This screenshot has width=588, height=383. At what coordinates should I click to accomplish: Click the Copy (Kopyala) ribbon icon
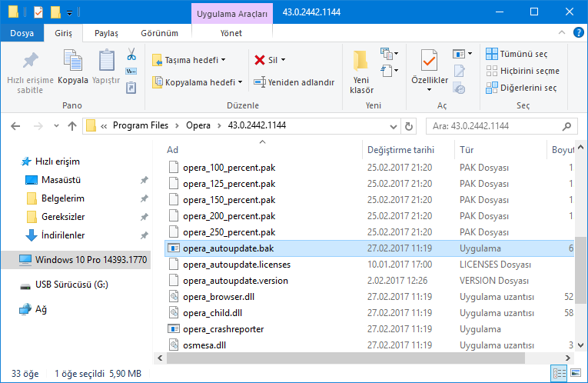[x=73, y=67]
